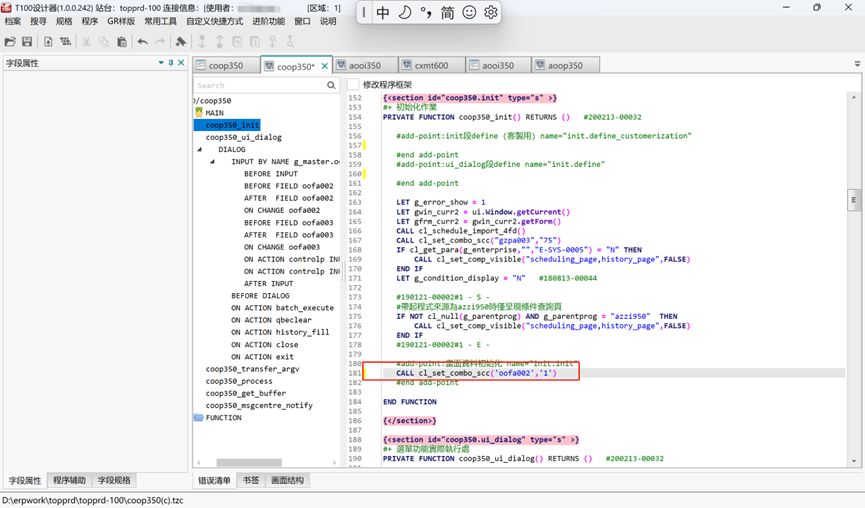This screenshot has width=865, height=508.
Task: Click the build hammer toolbar icon
Action: tap(180, 42)
